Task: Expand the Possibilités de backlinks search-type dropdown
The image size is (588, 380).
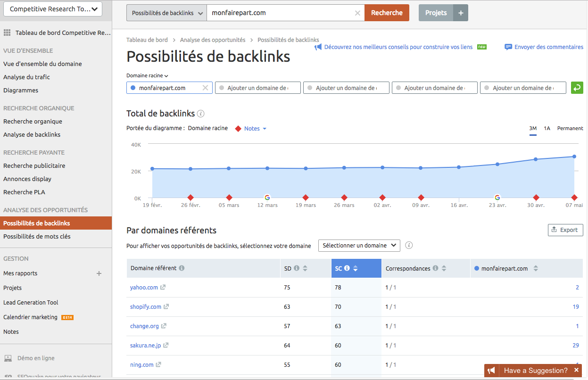Action: click(166, 13)
